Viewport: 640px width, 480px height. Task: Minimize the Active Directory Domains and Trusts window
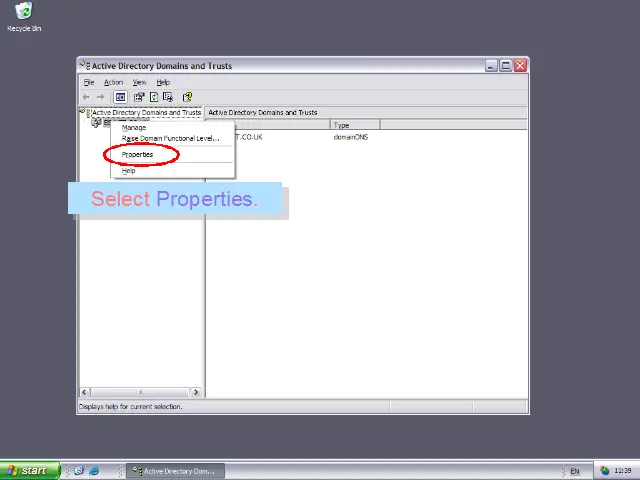pos(491,65)
